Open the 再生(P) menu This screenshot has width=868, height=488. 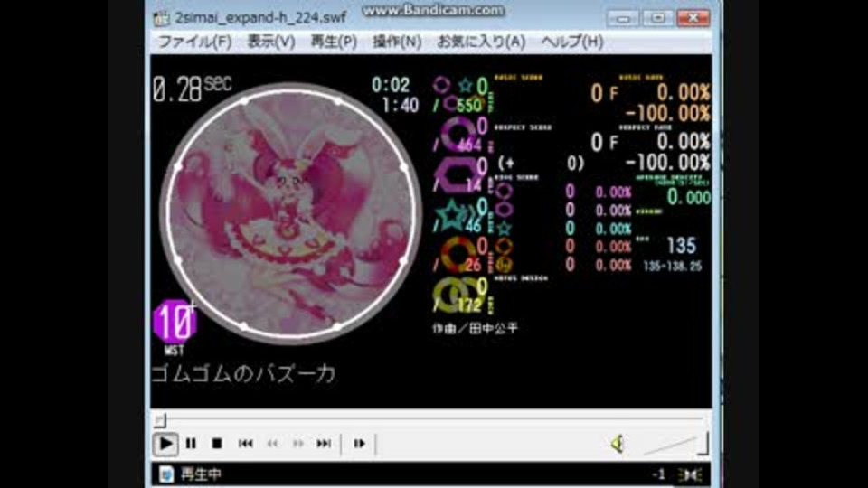click(334, 42)
